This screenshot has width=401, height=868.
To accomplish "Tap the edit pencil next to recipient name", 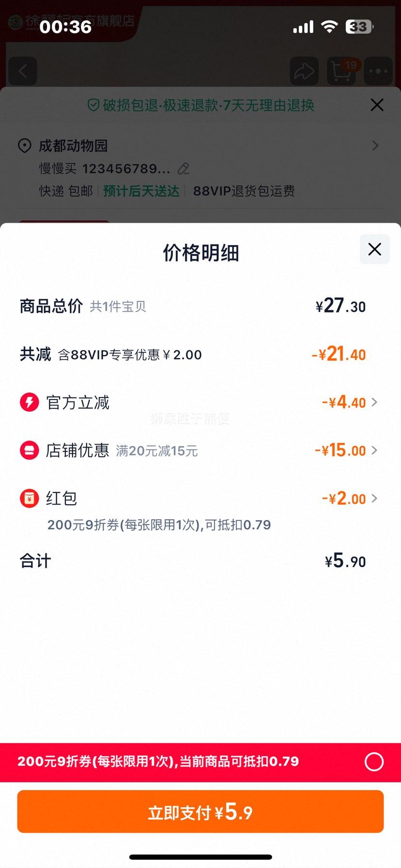I will click(x=184, y=169).
